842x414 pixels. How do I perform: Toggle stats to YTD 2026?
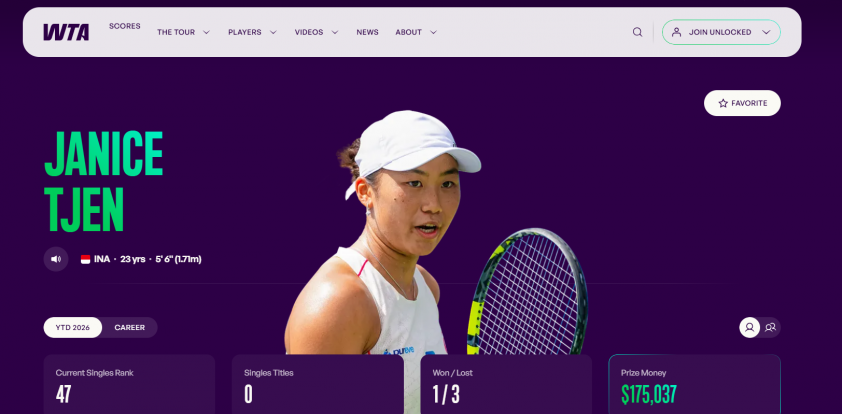tap(72, 328)
